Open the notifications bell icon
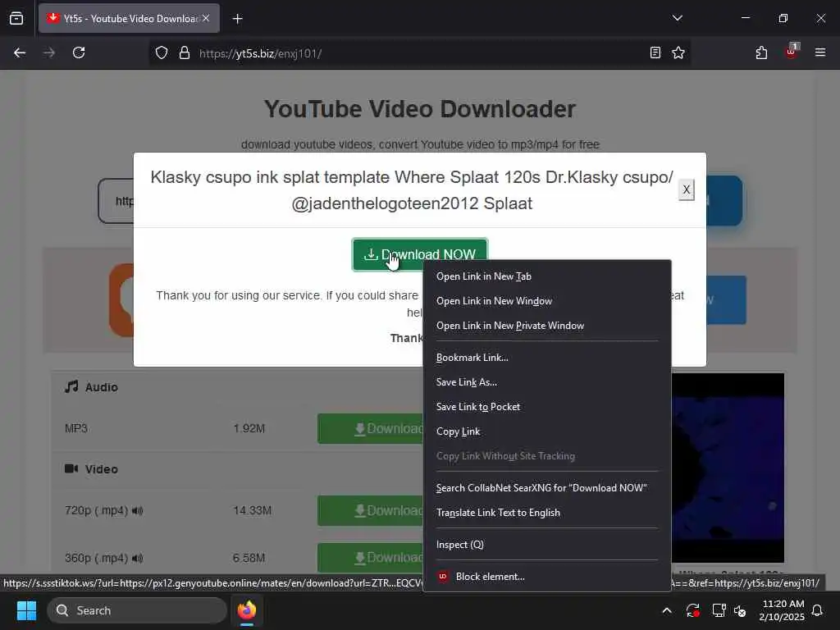The image size is (840, 630). (818, 610)
